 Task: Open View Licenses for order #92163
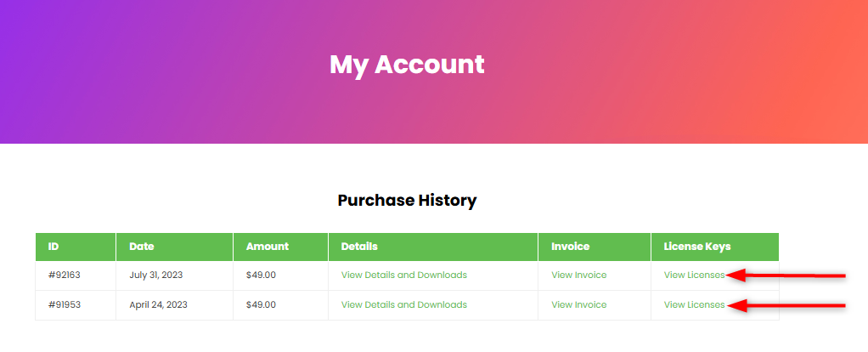point(694,275)
